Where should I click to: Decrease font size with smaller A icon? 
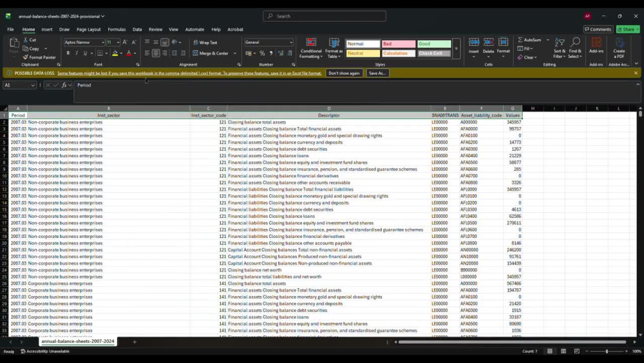click(x=133, y=43)
